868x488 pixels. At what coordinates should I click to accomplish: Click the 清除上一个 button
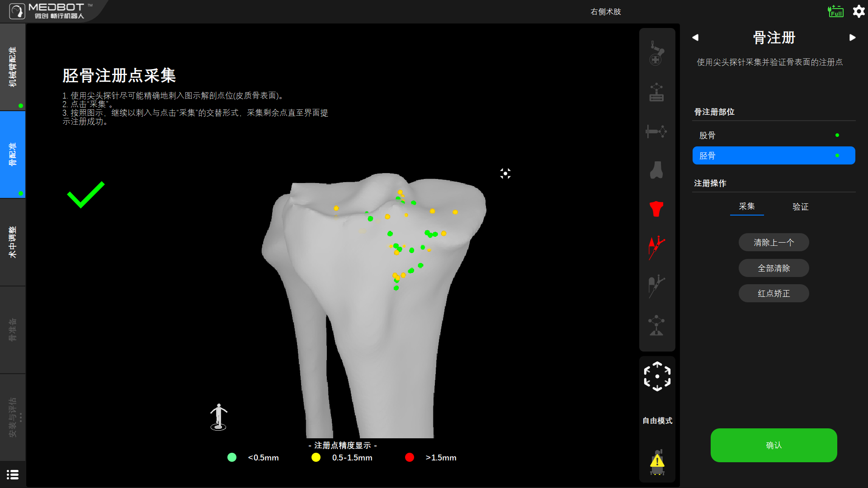774,242
